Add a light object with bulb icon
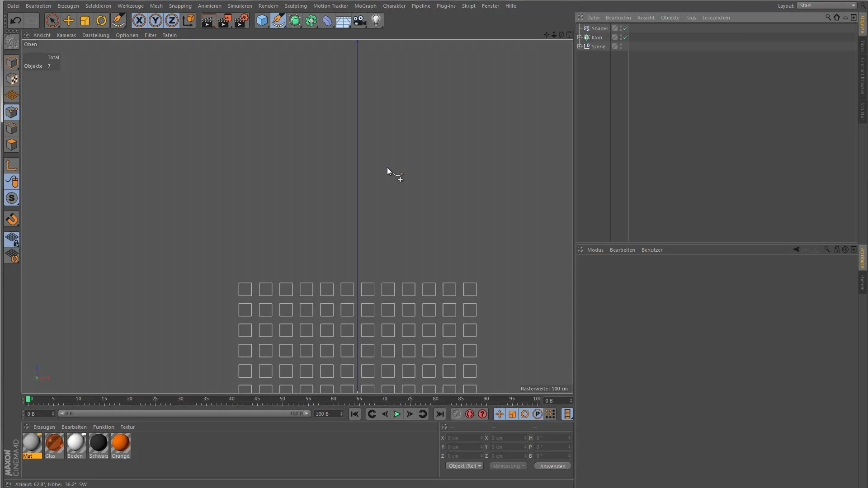This screenshot has height=488, width=868. [376, 20]
